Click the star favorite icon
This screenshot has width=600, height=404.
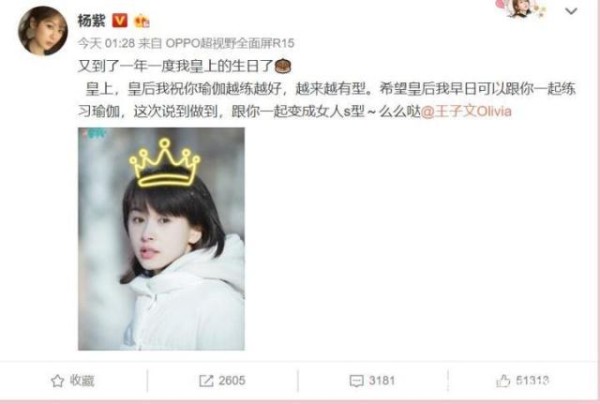[x=57, y=381]
